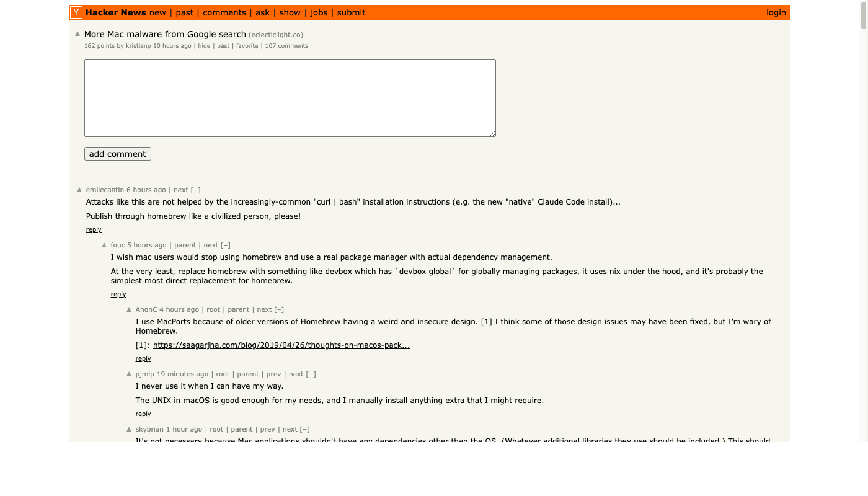Upvote emilecantin's comment
Image resolution: width=868 pixels, height=496 pixels.
pos(79,190)
